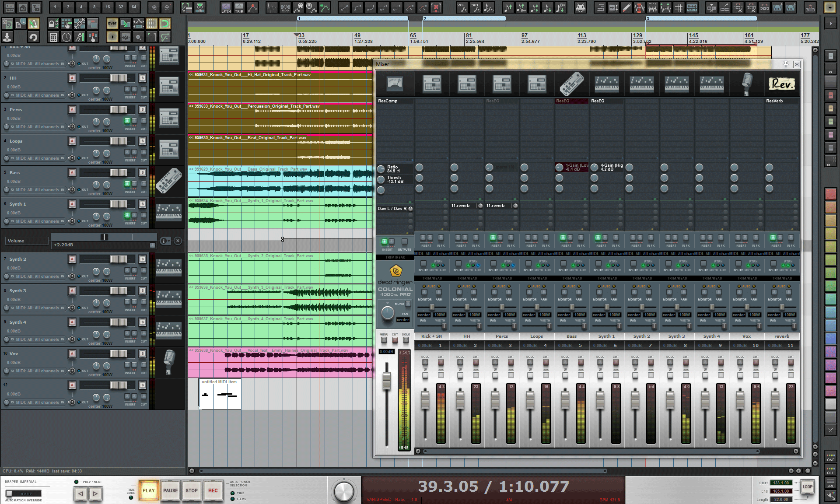This screenshot has height=504, width=840.
Task: Click the PREV marker arrow button
Action: [80, 494]
